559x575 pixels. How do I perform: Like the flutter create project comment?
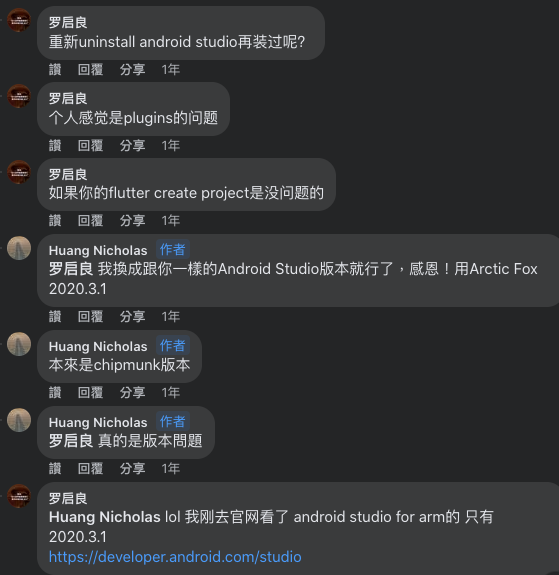[55, 220]
